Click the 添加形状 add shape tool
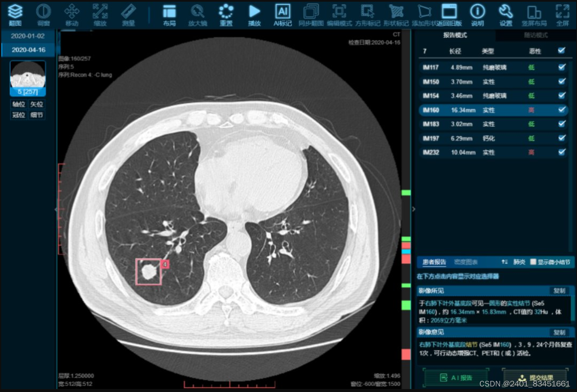The width and height of the screenshot is (577, 392). (424, 14)
